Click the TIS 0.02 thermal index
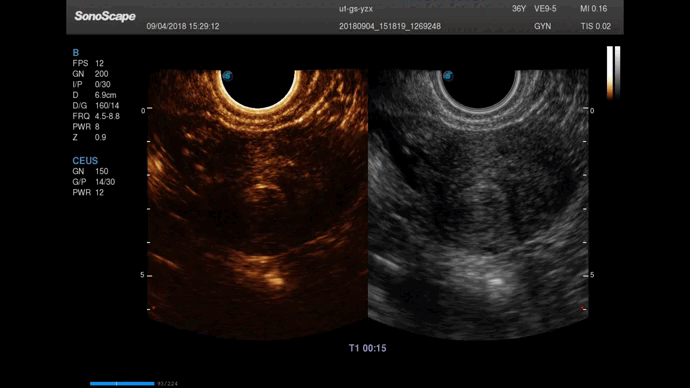The image size is (690, 388). [x=596, y=26]
